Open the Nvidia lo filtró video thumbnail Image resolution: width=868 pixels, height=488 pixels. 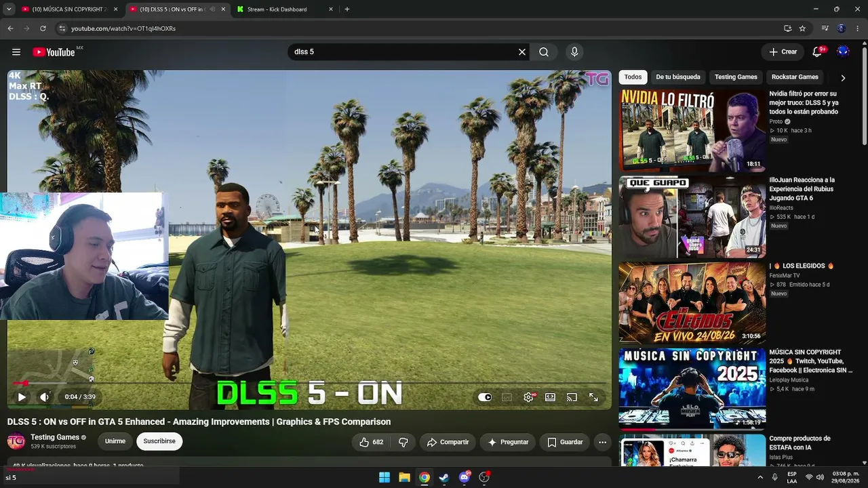[x=692, y=130]
